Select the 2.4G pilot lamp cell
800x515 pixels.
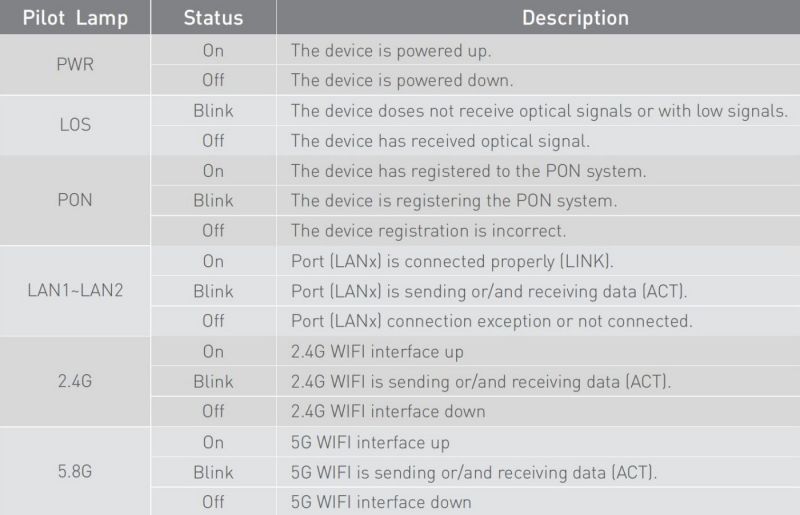(76, 381)
